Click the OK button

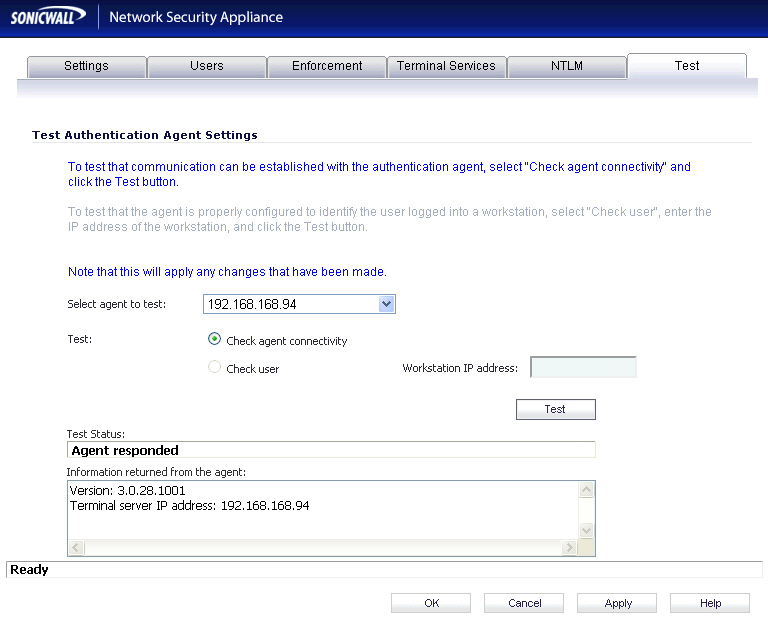431,603
